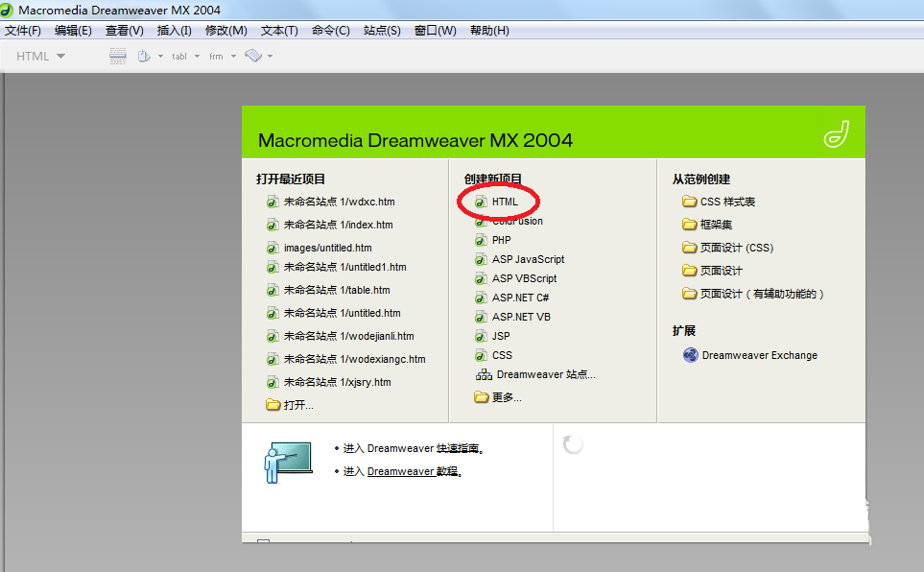Open the 查看(V) menu
The width and height of the screenshot is (924, 572).
click(x=125, y=31)
